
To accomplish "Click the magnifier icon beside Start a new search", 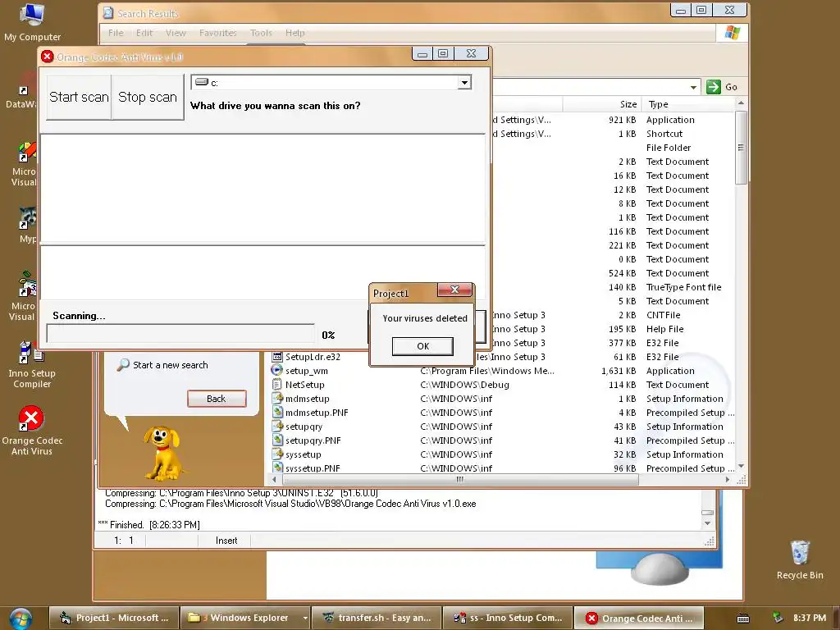I will pyautogui.click(x=123, y=365).
